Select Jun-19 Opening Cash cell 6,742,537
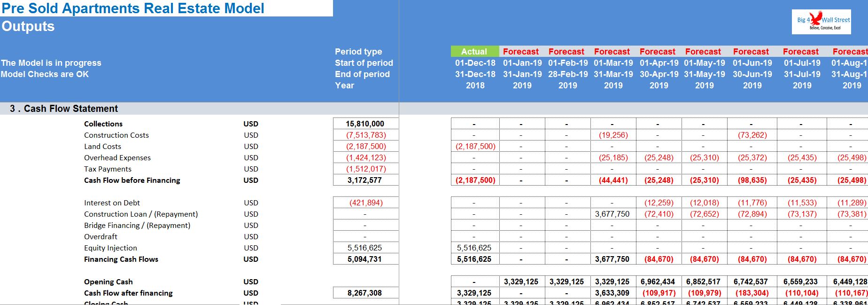The image size is (868, 305). tap(751, 282)
